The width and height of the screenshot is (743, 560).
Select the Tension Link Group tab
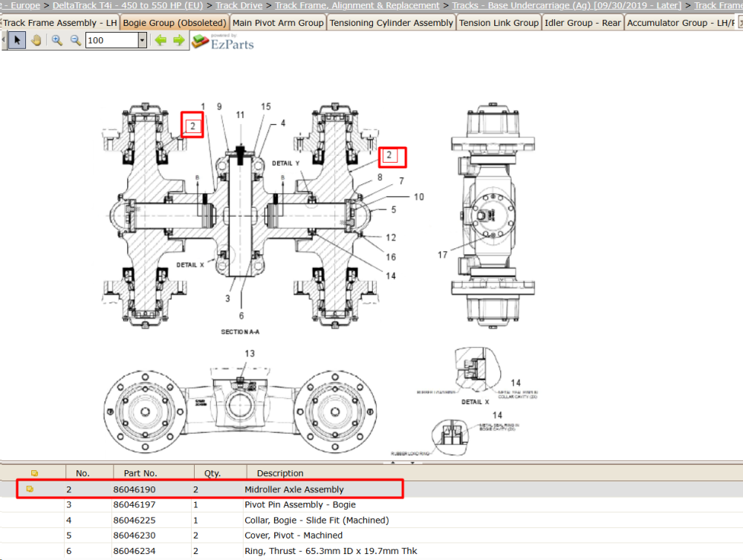click(x=499, y=23)
